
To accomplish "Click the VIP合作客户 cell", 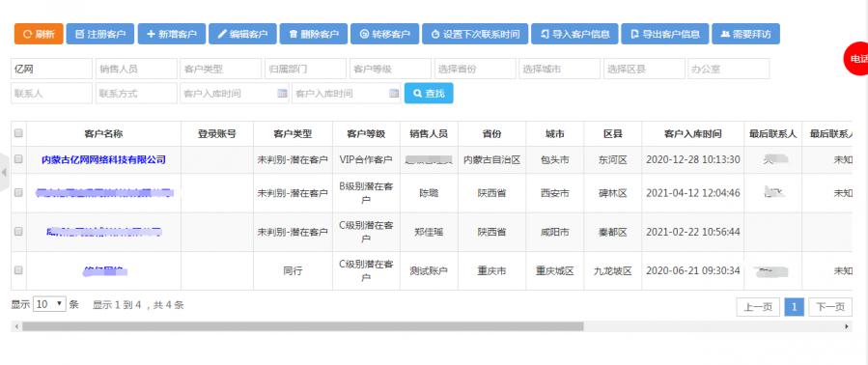I will 366,159.
